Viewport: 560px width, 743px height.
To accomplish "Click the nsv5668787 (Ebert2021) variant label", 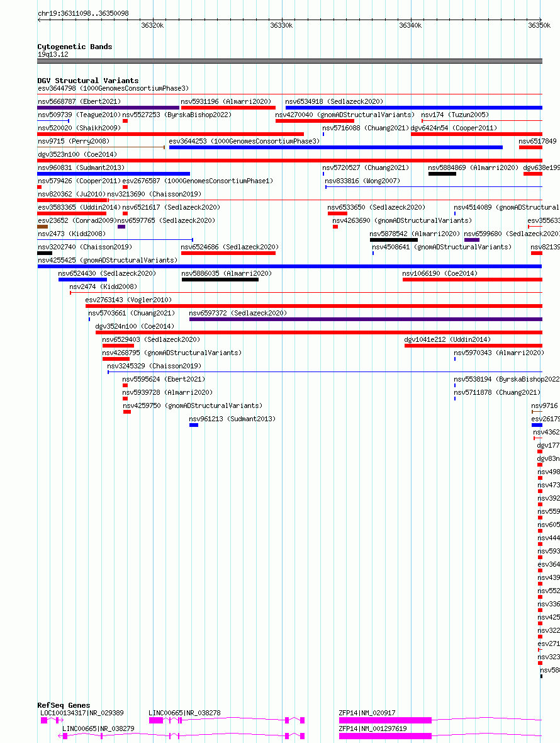I will [x=79, y=101].
